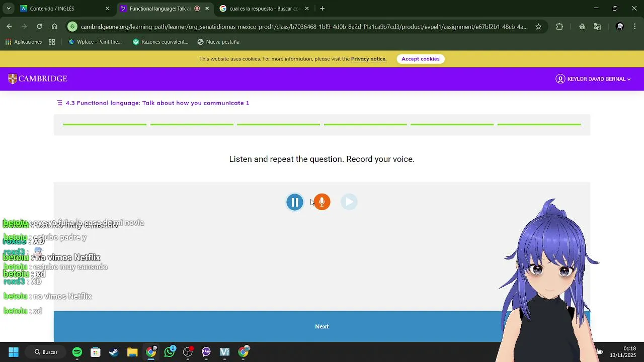644x362 pixels.
Task: Open the taskbar clock and date
Action: [x=623, y=352]
